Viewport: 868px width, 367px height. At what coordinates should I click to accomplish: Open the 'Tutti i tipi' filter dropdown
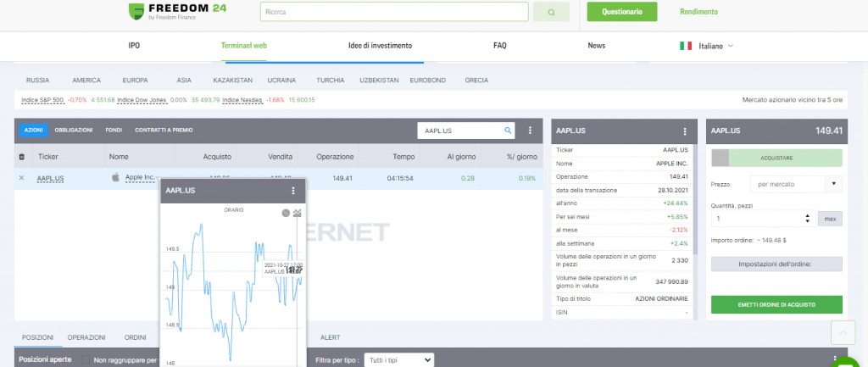coord(398,360)
